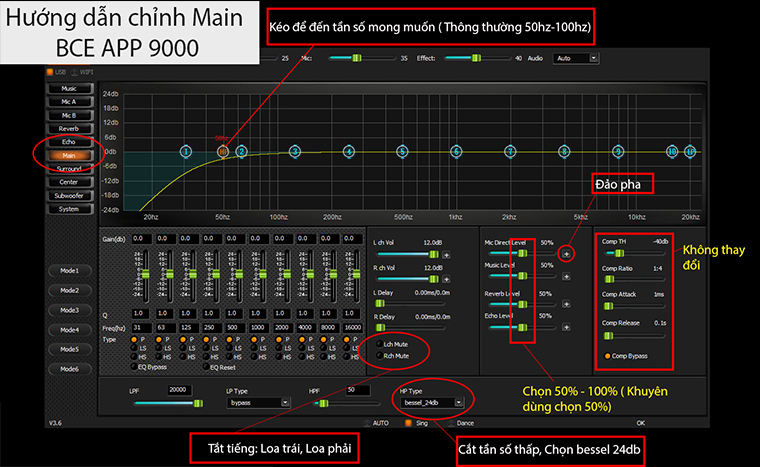This screenshot has width=760, height=467.
Task: Toggle Comp Bypass
Action: point(607,356)
